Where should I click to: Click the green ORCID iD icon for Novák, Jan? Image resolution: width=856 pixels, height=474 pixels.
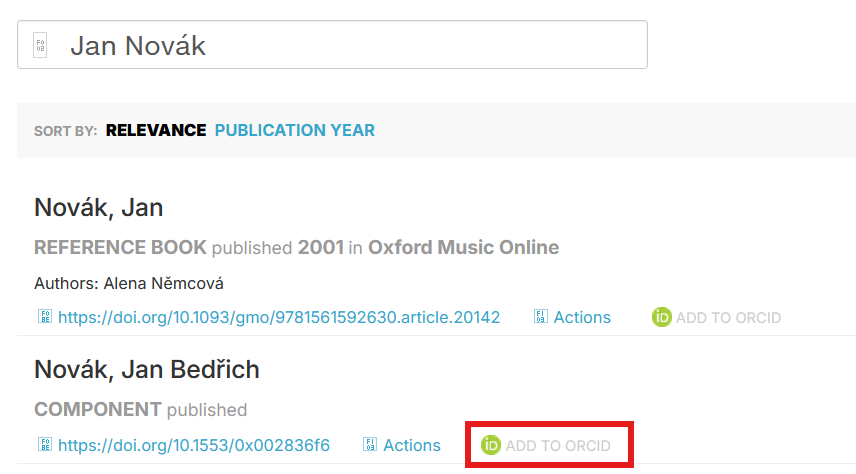662,317
